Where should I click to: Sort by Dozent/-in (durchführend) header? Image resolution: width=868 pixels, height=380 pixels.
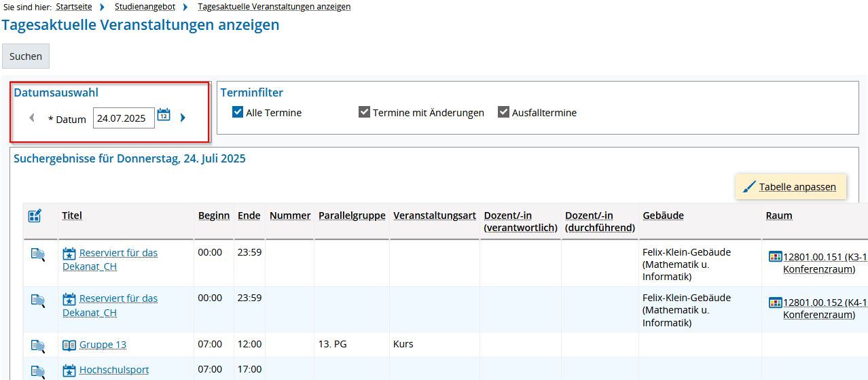[600, 222]
